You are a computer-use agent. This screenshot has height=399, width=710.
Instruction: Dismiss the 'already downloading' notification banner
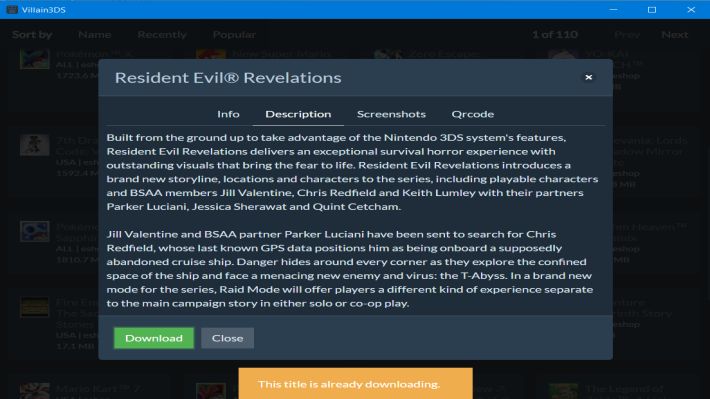tap(355, 384)
